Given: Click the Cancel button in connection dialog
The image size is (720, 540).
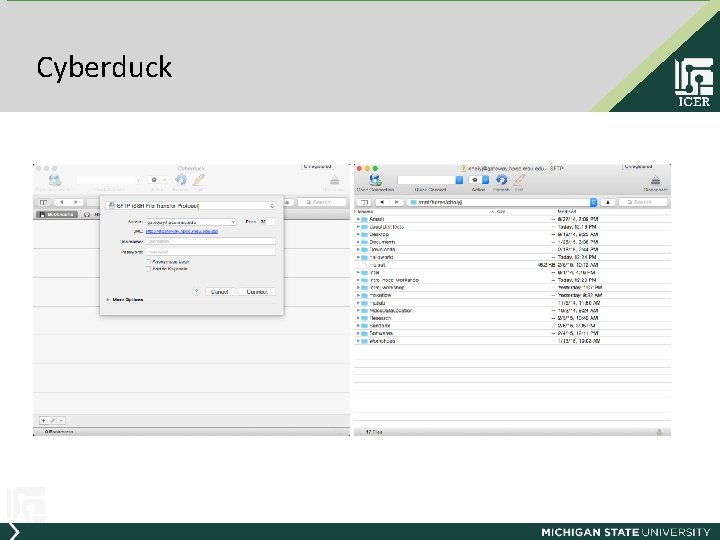Looking at the screenshot, I should click(219, 292).
